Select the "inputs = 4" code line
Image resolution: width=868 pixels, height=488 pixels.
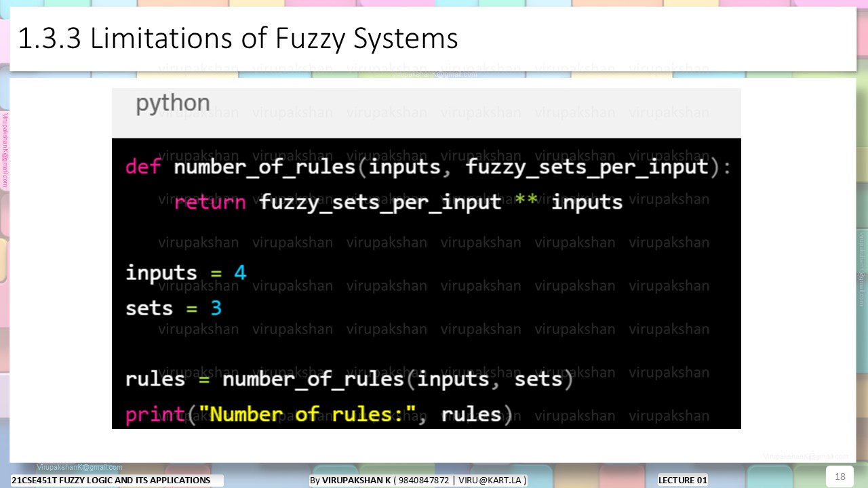(186, 272)
